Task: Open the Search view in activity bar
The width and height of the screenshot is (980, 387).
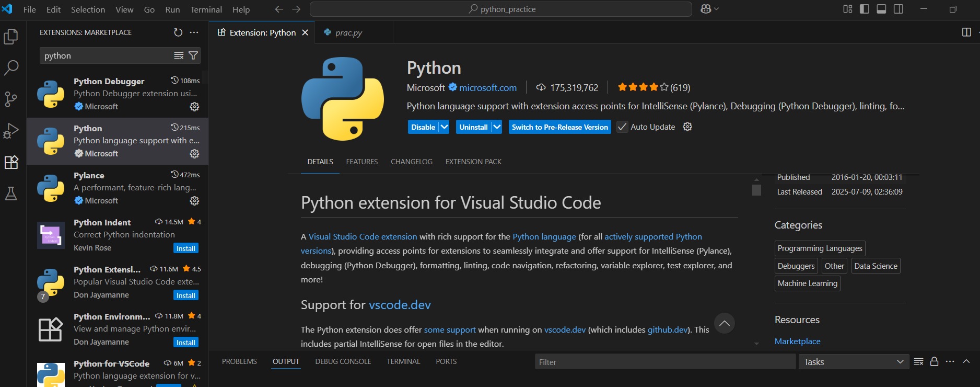Action: pos(11,67)
